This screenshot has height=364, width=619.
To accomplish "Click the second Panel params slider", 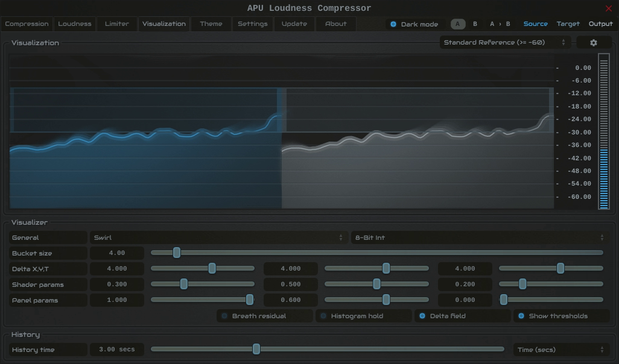I will click(x=376, y=300).
